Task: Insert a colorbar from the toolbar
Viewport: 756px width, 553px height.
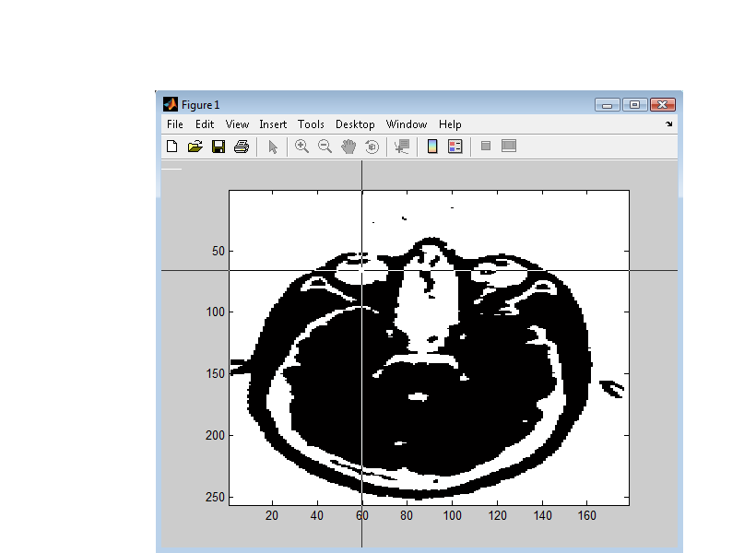Action: pos(431,147)
